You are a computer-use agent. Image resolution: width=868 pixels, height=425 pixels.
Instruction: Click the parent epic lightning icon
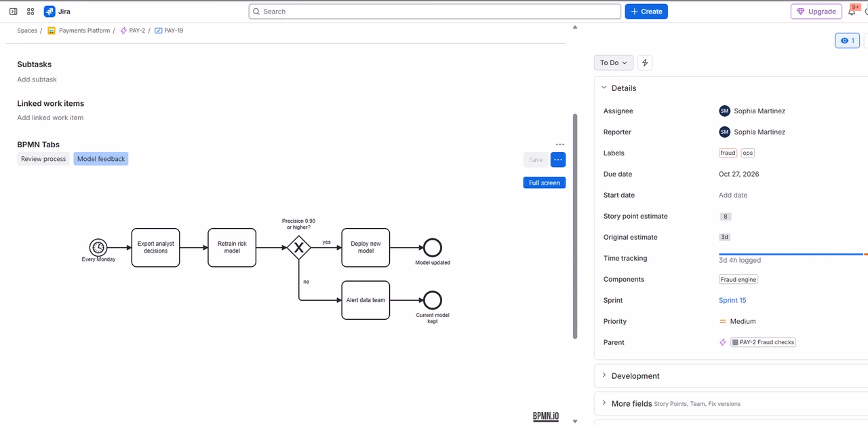[723, 342]
